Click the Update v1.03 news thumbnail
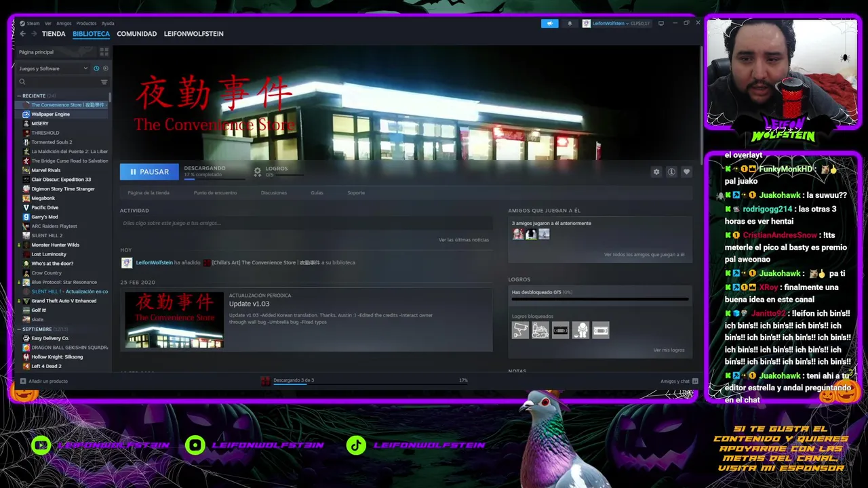The image size is (868, 488). coord(174,320)
